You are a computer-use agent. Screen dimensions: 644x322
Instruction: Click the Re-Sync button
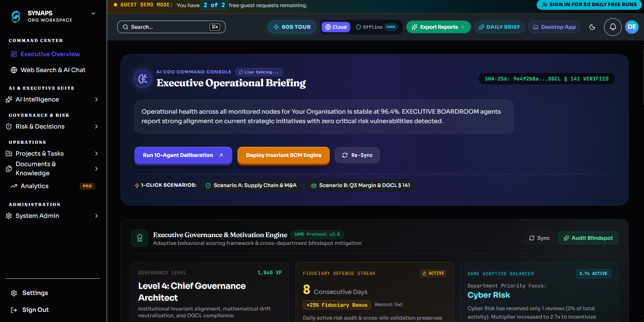(357, 155)
